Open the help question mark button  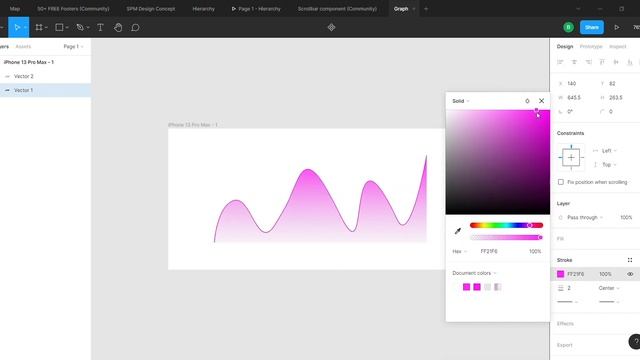point(635,342)
